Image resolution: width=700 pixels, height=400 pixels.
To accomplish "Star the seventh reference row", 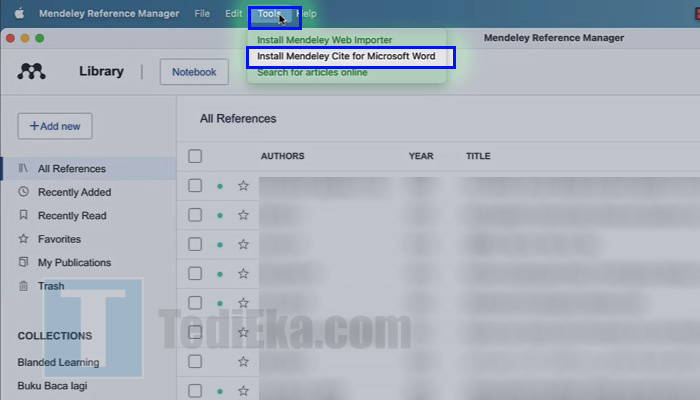I will (x=243, y=361).
